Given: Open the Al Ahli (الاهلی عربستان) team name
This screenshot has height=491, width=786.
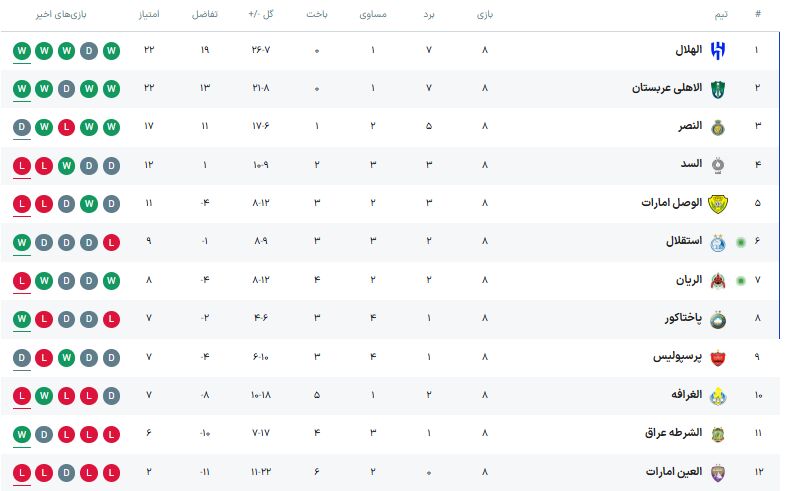Looking at the screenshot, I should 667,88.
